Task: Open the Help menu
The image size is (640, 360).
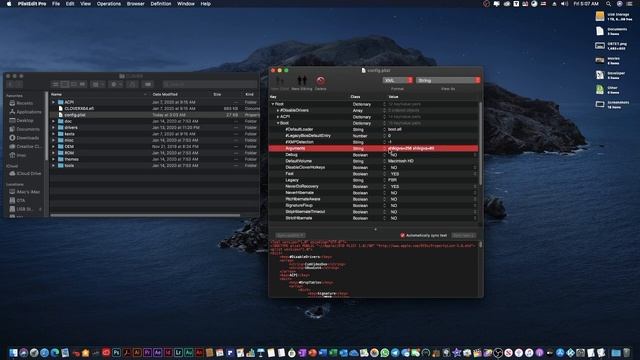Action: (x=206, y=4)
